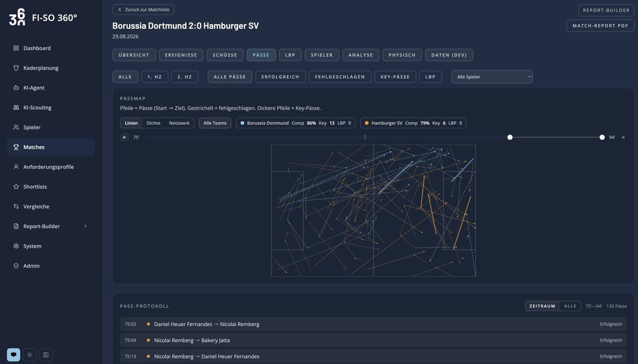
Task: Toggle light theme with sun icon
Action: [30, 355]
